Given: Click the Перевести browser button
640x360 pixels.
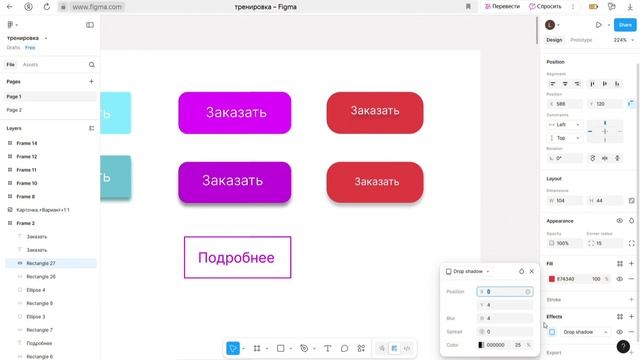Looking at the screenshot, I should (x=502, y=7).
